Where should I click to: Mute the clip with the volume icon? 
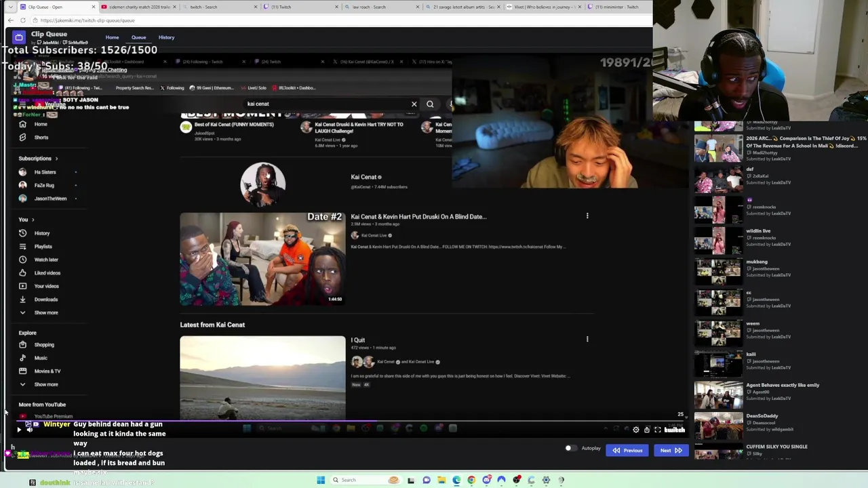point(30,430)
